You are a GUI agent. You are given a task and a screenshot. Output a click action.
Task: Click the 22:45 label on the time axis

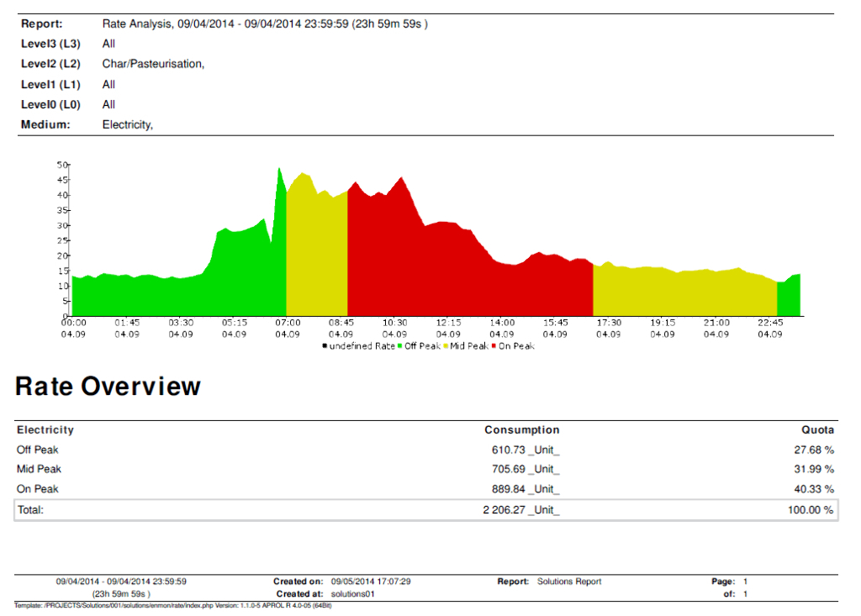(770, 323)
